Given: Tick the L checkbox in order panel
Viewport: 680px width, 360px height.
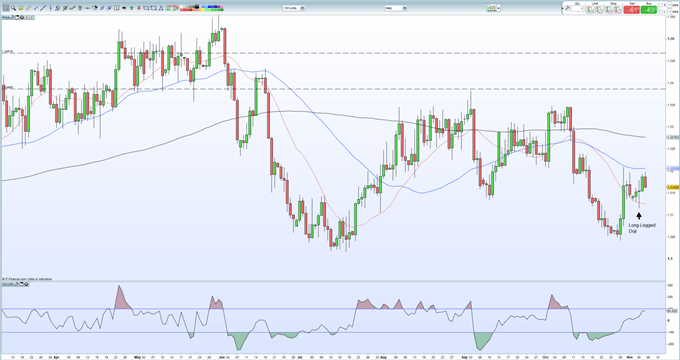Looking at the screenshot, I should [x=661, y=12].
